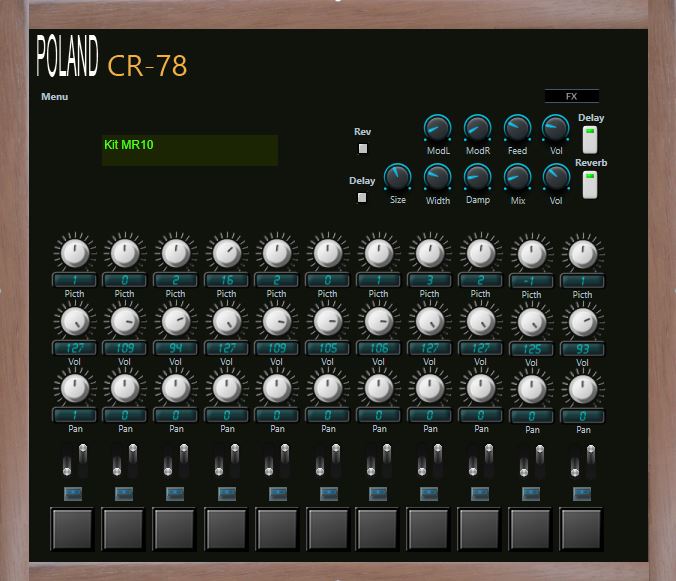Open the Menu
676x581 pixels.
coord(55,97)
